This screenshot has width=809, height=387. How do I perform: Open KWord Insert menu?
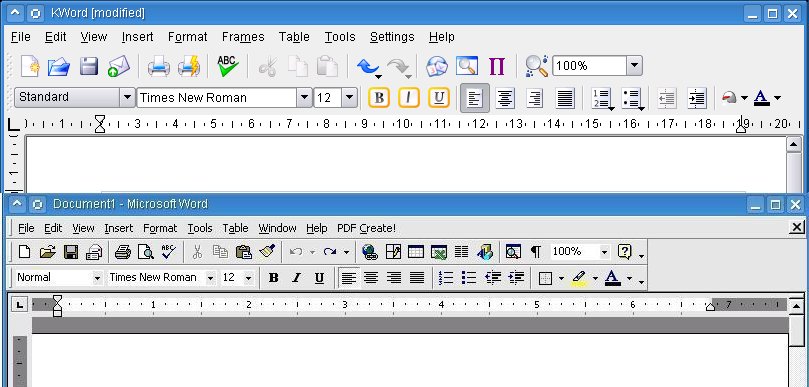click(137, 37)
